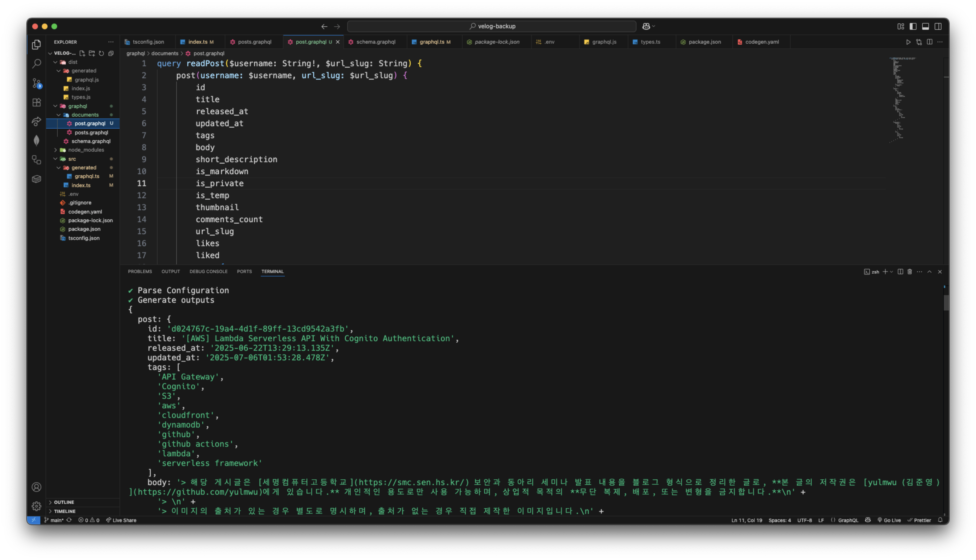
Task: Open new terminal launch profile dropdown arrow
Action: [x=892, y=272]
